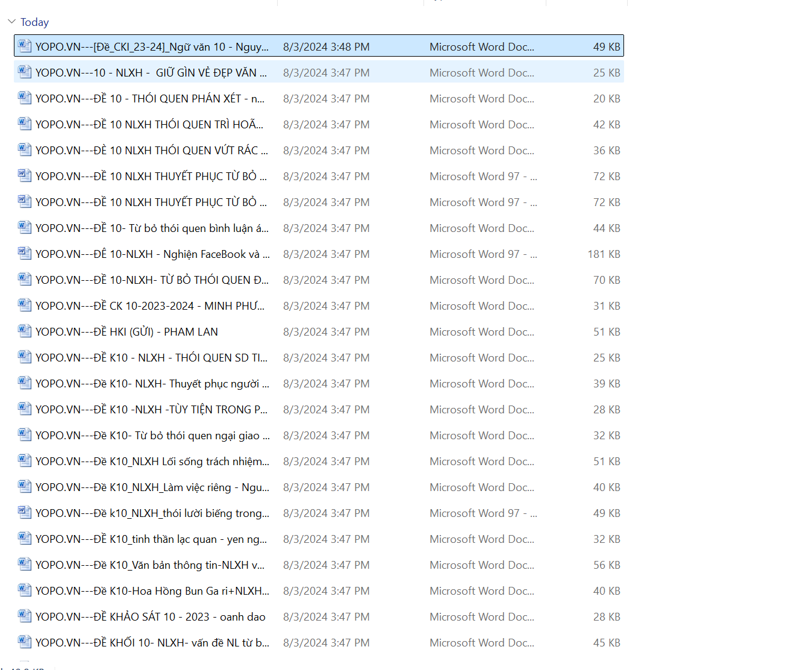Image resolution: width=812 pixels, height=670 pixels.
Task: Select file name ĐỀ K10_tinh thần lạc quan - yen ng
Action: (x=151, y=539)
